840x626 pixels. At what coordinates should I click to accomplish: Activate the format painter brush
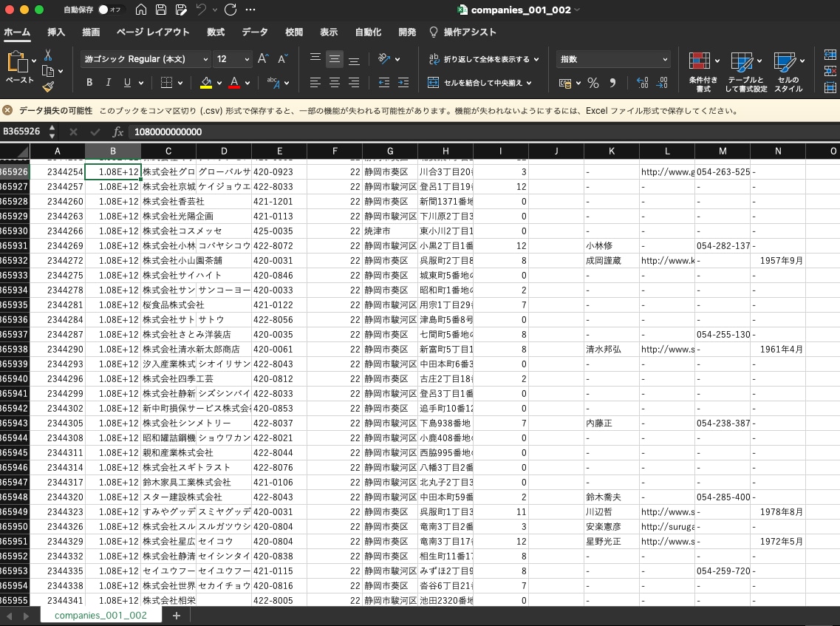pos(48,86)
